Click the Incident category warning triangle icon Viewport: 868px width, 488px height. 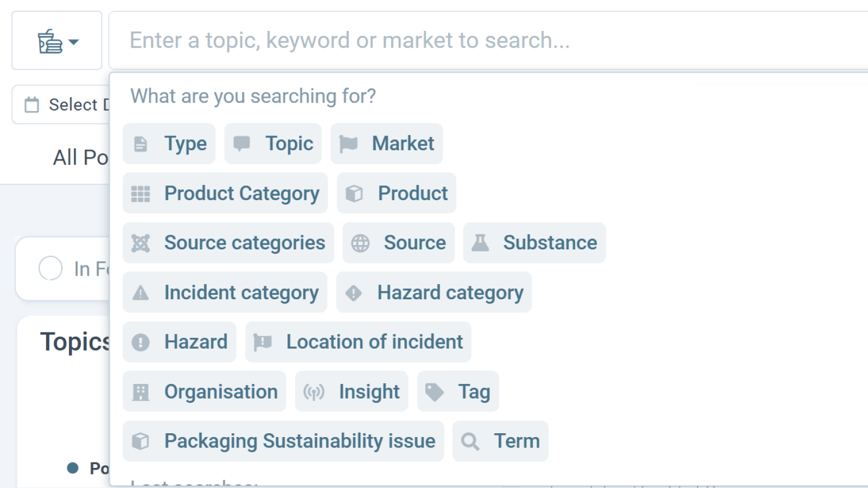pyautogui.click(x=141, y=293)
